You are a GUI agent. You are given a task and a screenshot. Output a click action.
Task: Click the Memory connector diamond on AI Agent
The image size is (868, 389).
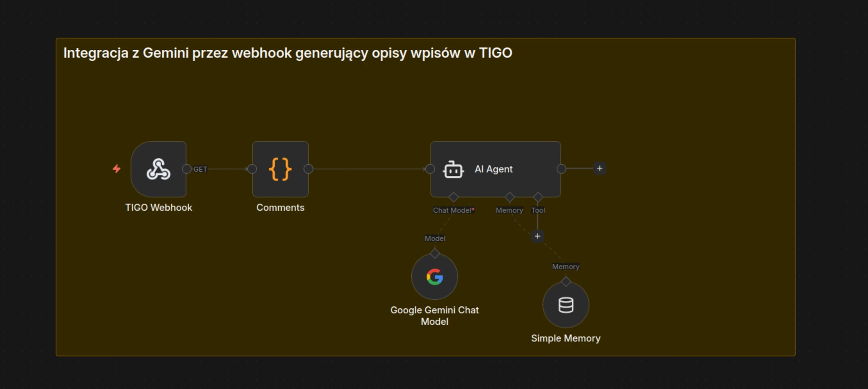[510, 197]
